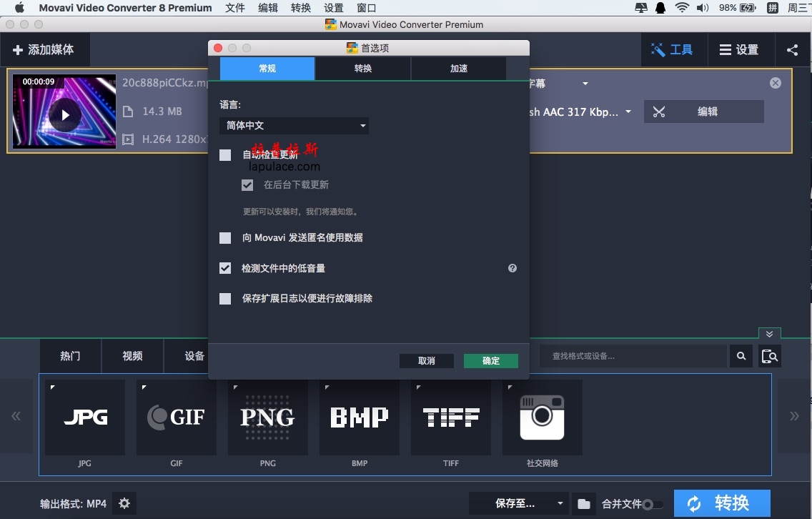
Task: Click the help question mark icon
Action: pos(512,268)
